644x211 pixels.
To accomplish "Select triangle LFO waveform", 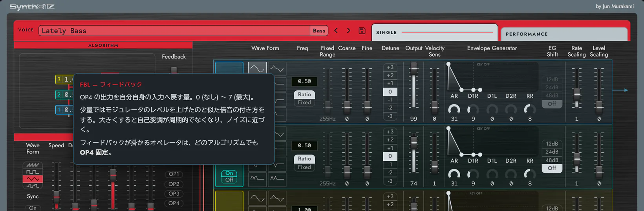I will 33,179.
